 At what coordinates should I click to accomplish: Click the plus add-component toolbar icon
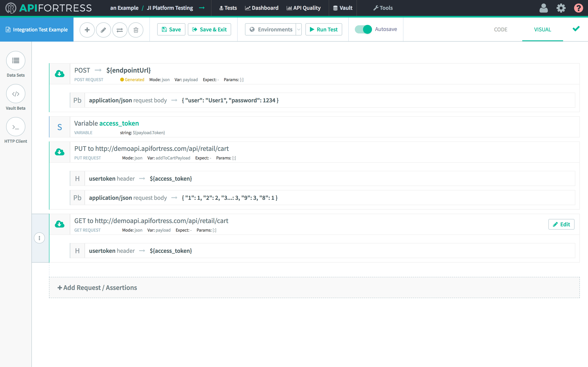(x=87, y=30)
